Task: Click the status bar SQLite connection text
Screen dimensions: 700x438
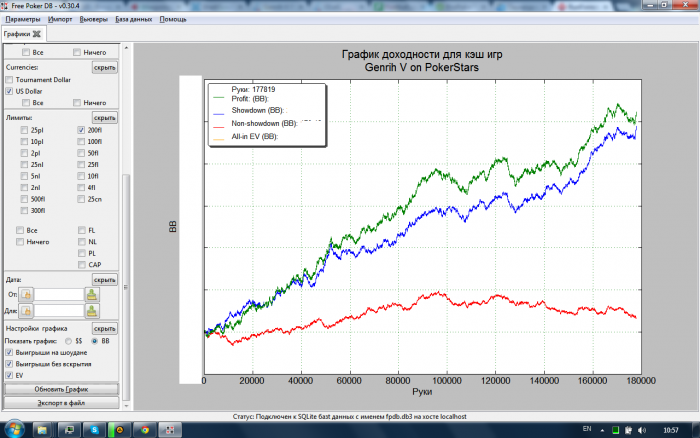Action: coord(350,417)
